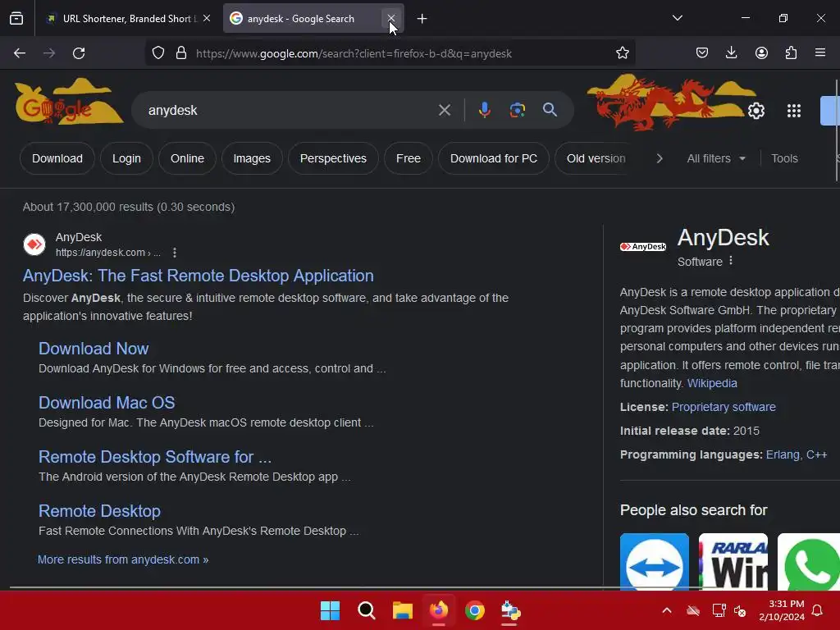Open Google apps grid
840x630 pixels.
(x=794, y=111)
